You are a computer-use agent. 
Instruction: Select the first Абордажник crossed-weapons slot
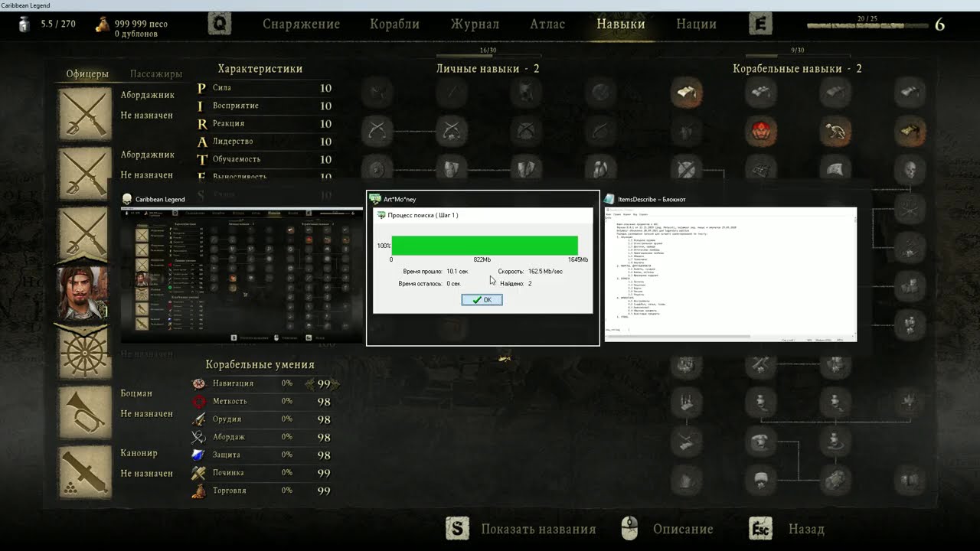coord(85,114)
